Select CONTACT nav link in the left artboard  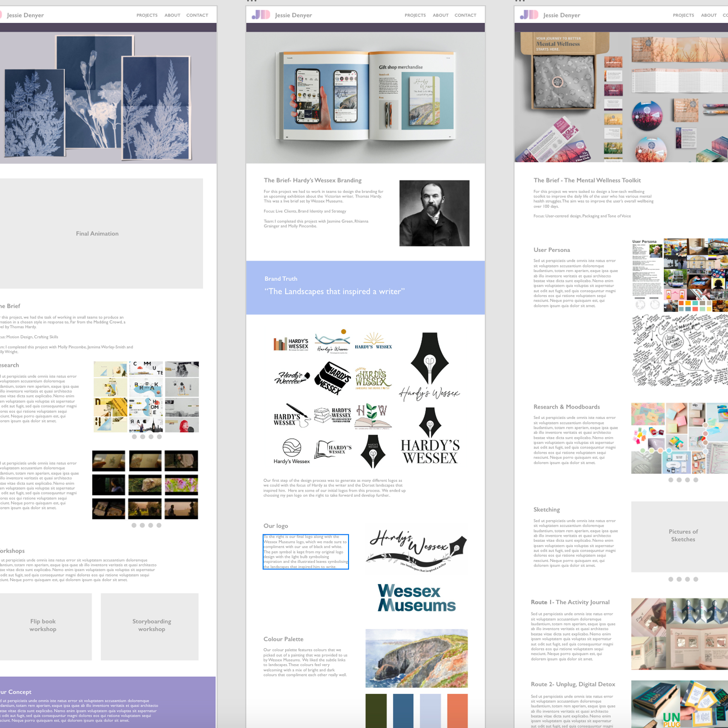[197, 15]
